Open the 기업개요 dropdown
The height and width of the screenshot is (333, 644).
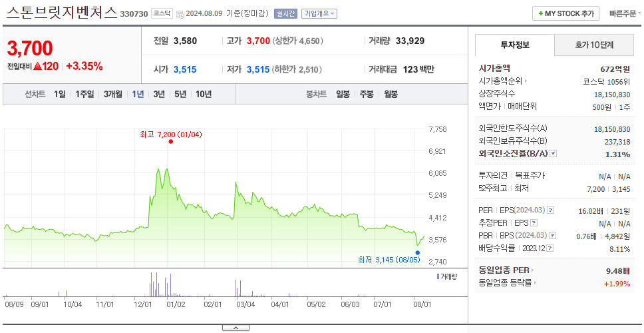click(319, 13)
